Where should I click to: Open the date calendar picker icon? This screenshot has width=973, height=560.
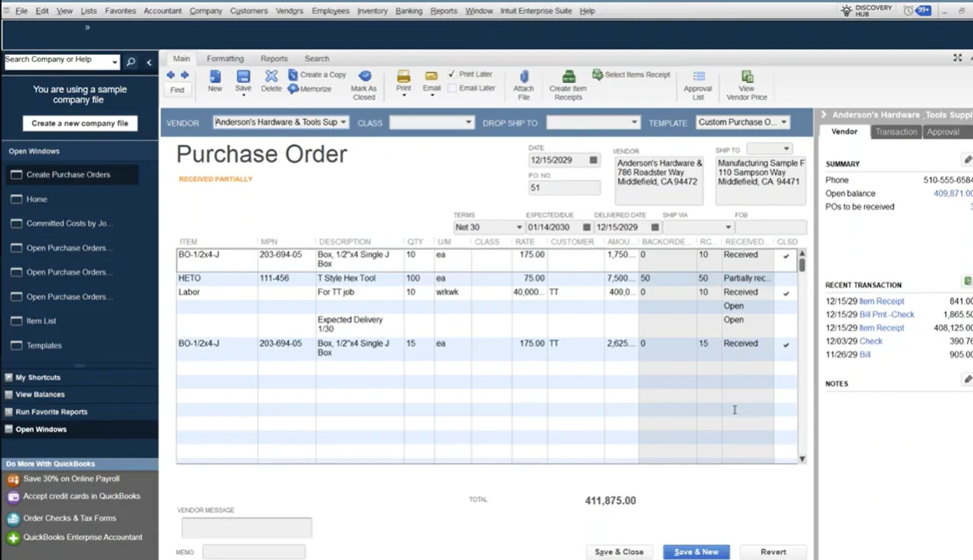tap(594, 161)
